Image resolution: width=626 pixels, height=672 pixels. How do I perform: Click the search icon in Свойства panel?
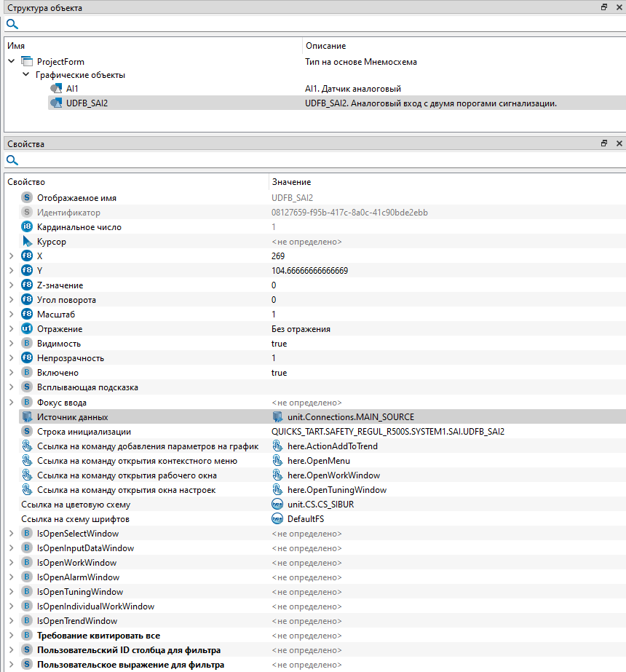tap(12, 160)
